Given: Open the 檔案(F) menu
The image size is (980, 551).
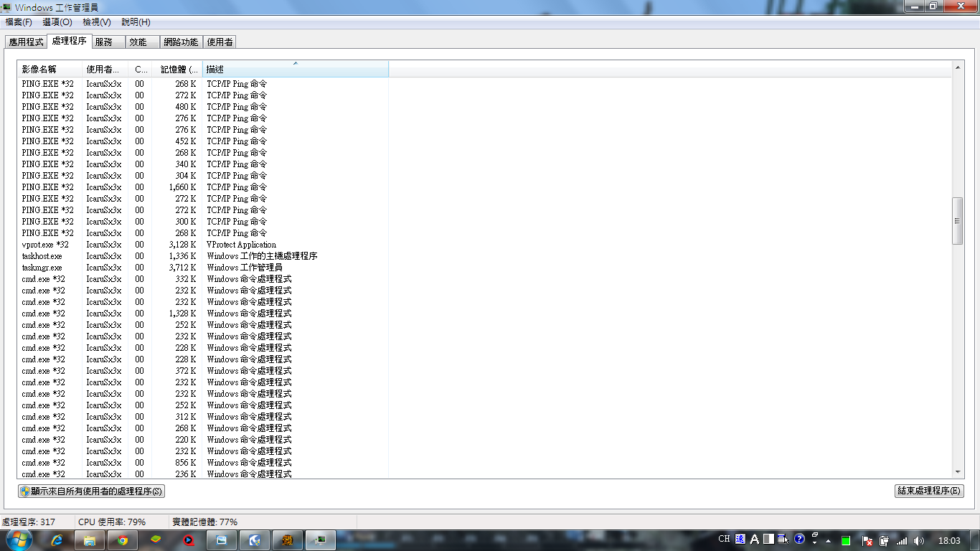Looking at the screenshot, I should 19,22.
